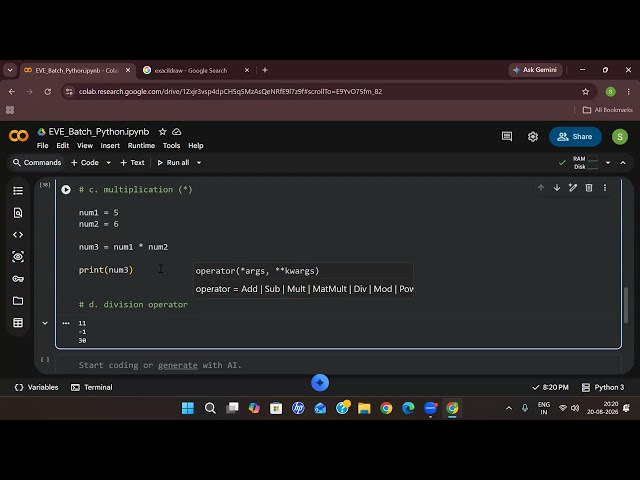The height and width of the screenshot is (480, 640).
Task: Click the edit with AI pencil icon
Action: pos(573,188)
